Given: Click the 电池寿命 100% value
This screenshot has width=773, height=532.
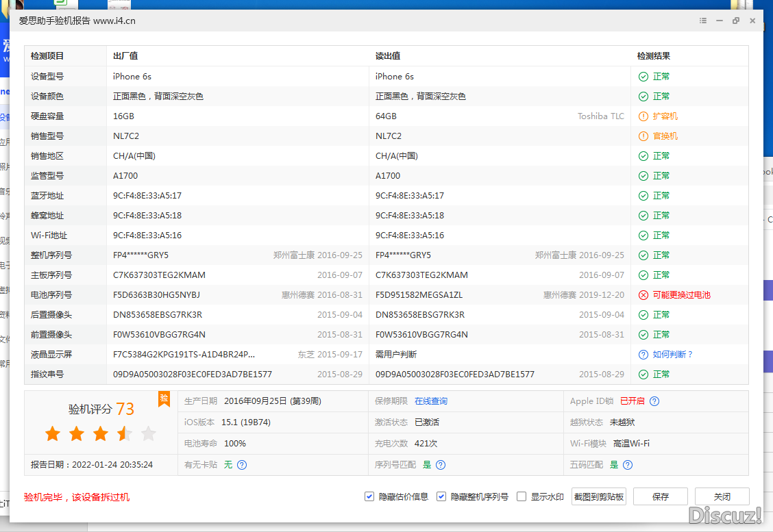Looking at the screenshot, I should point(234,444).
